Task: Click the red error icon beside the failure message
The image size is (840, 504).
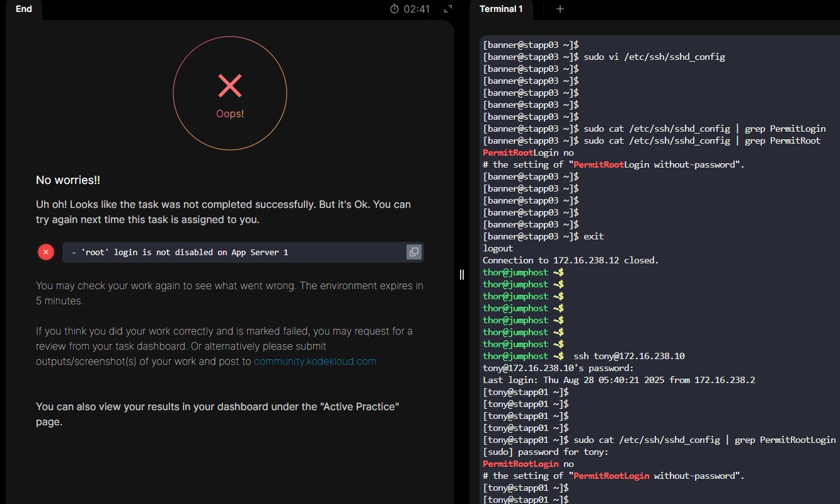Action: pyautogui.click(x=46, y=252)
